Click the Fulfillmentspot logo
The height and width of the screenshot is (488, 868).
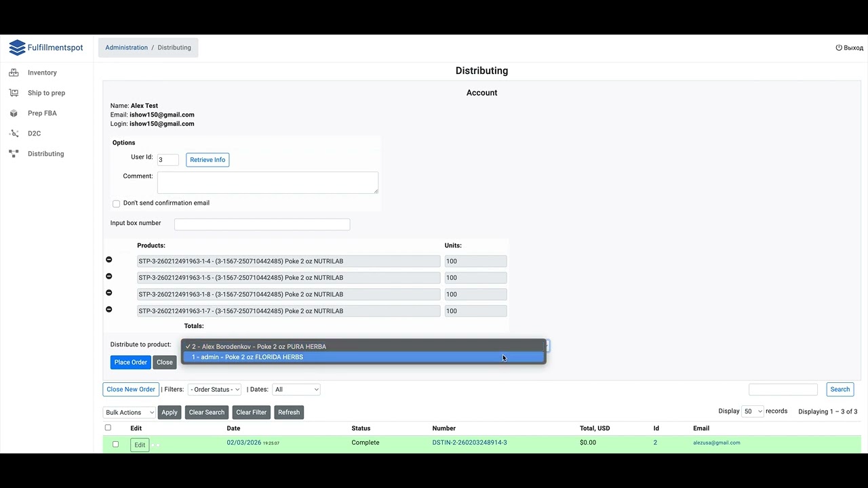46,47
